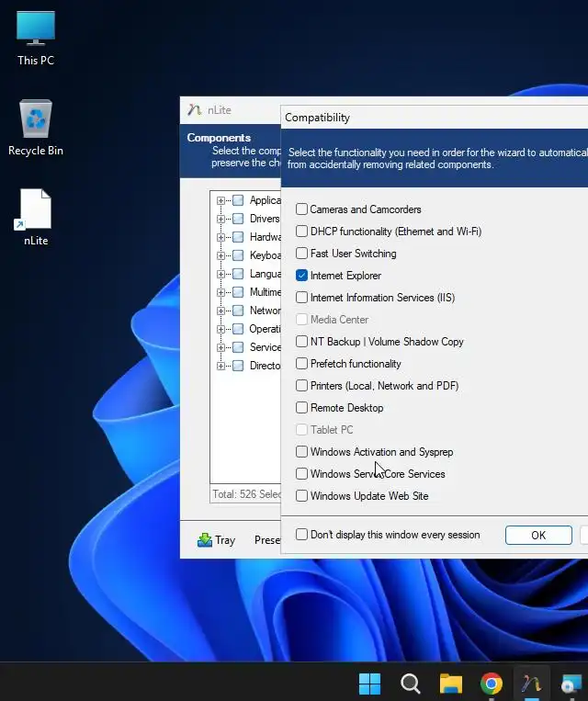Image resolution: width=588 pixels, height=701 pixels.
Task: Expand the Operating System tree node
Action: (220, 329)
